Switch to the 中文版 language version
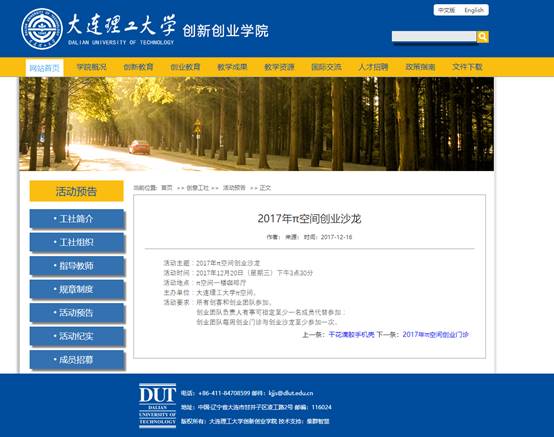554x437 pixels. coord(447,10)
